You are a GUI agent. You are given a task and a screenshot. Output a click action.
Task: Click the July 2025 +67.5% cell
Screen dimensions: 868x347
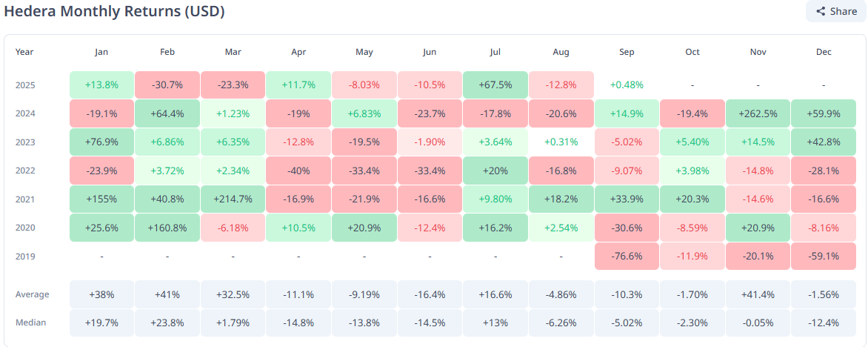(x=495, y=85)
